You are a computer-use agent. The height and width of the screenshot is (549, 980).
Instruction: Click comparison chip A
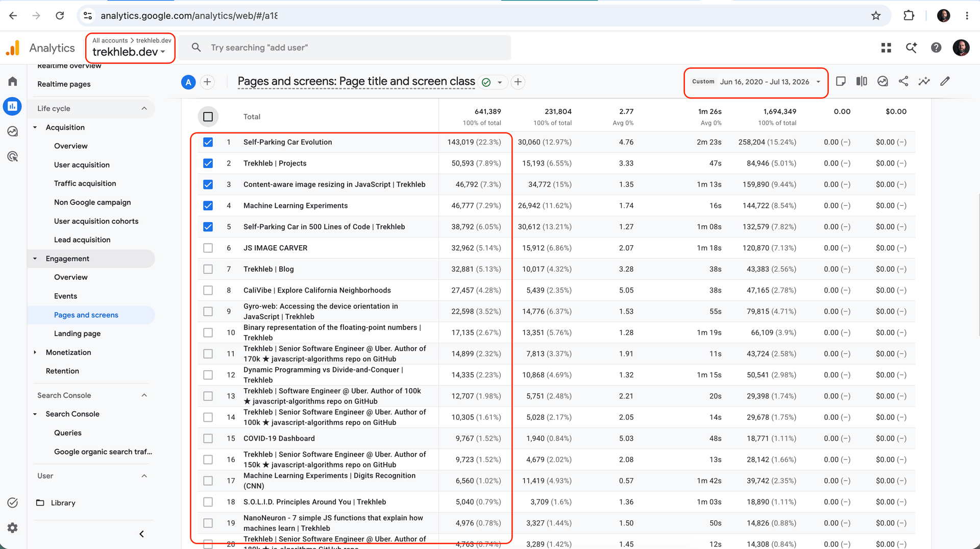[188, 82]
